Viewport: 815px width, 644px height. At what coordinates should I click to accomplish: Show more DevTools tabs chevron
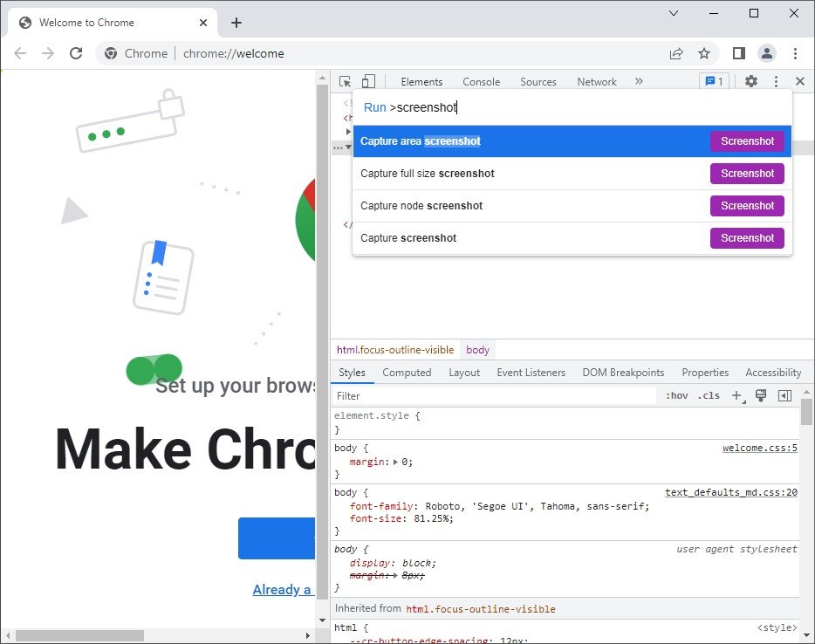click(x=639, y=81)
